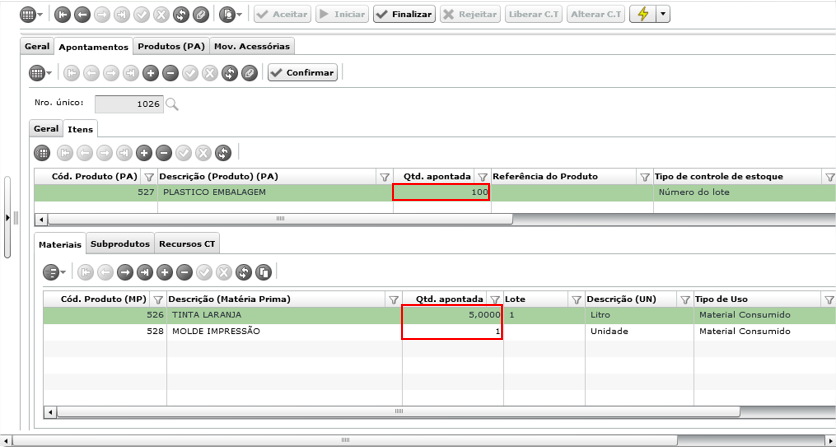Open the Mov. Acessórias tab
This screenshot has width=836, height=447.
(252, 46)
